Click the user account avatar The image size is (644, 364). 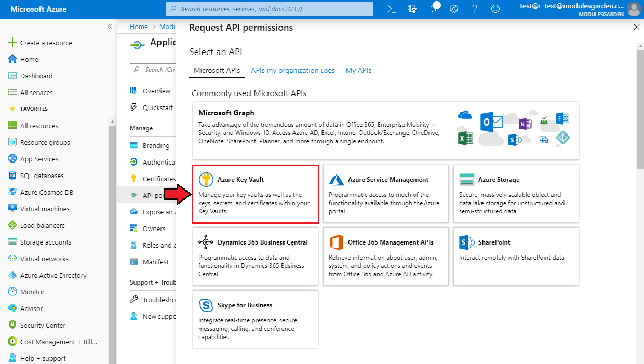coord(634,9)
